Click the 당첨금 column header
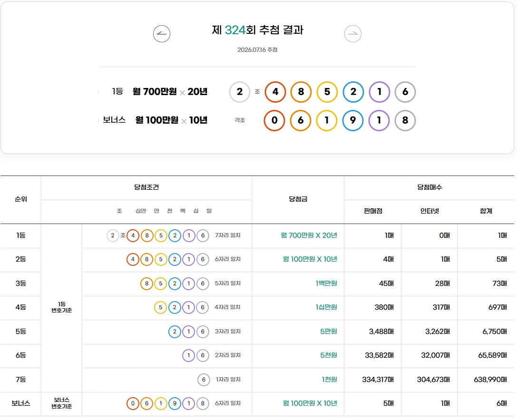This screenshot has width=517, height=420. tap(298, 199)
